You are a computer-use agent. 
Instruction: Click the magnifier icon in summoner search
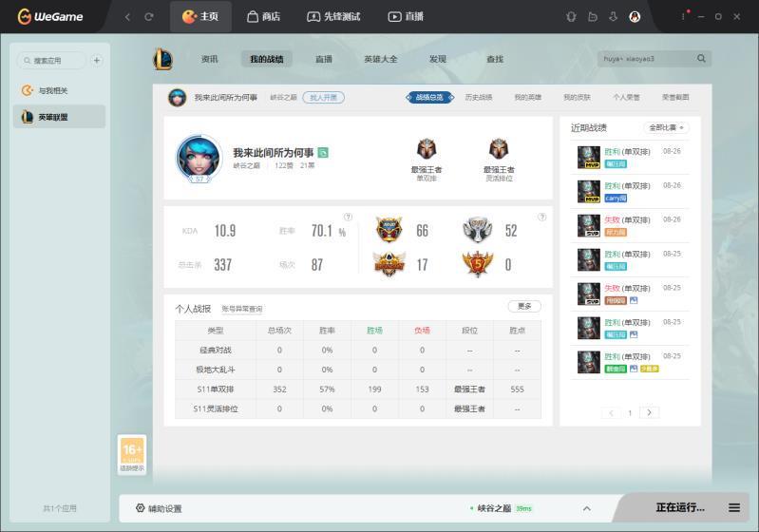coord(701,59)
